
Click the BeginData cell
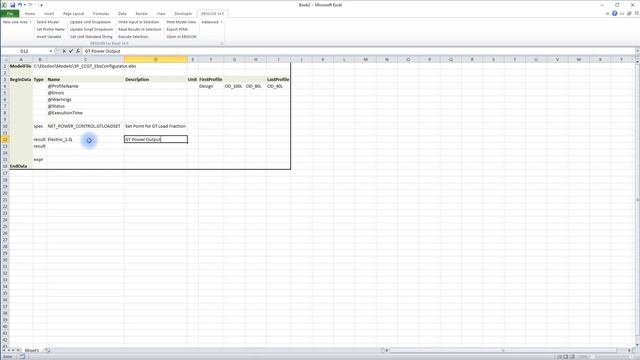(21, 80)
